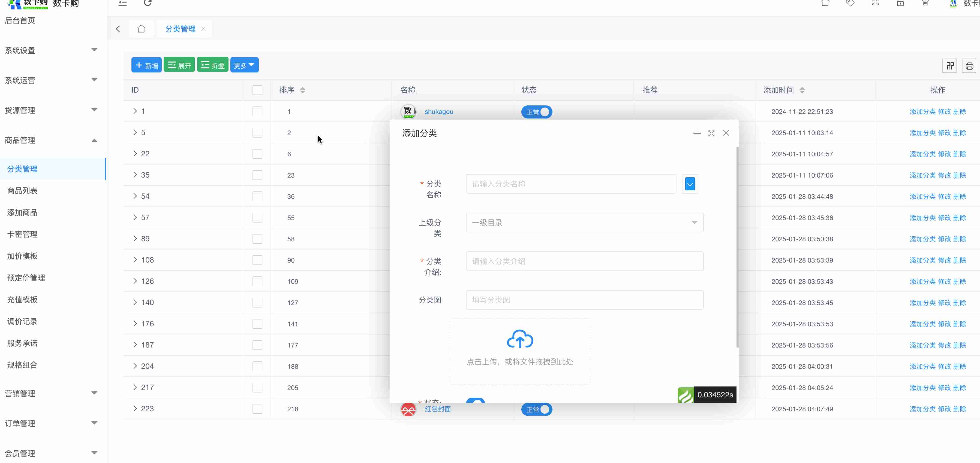The image size is (980, 463).
Task: Click the home icon tab
Action: pyautogui.click(x=141, y=29)
